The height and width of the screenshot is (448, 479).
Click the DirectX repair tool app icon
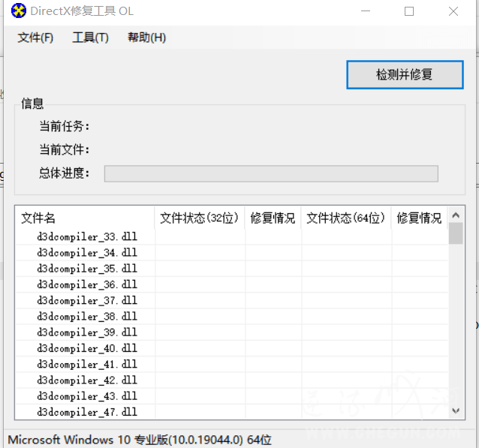(x=19, y=11)
